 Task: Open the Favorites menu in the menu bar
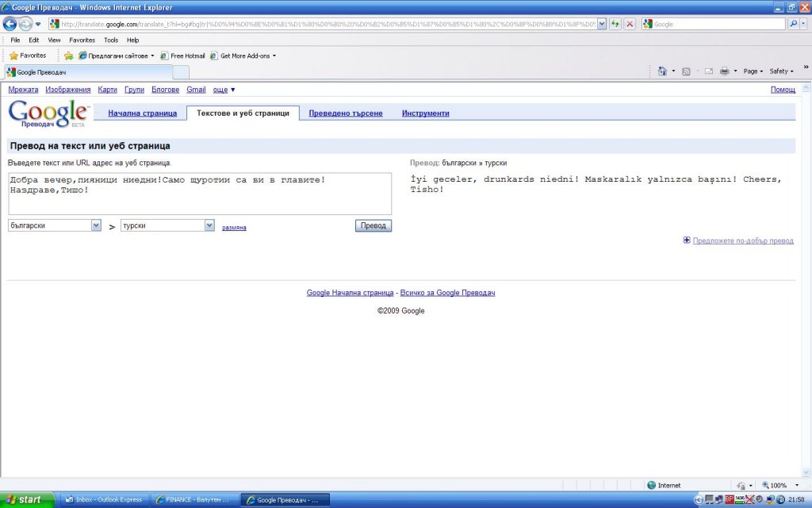pyautogui.click(x=82, y=40)
